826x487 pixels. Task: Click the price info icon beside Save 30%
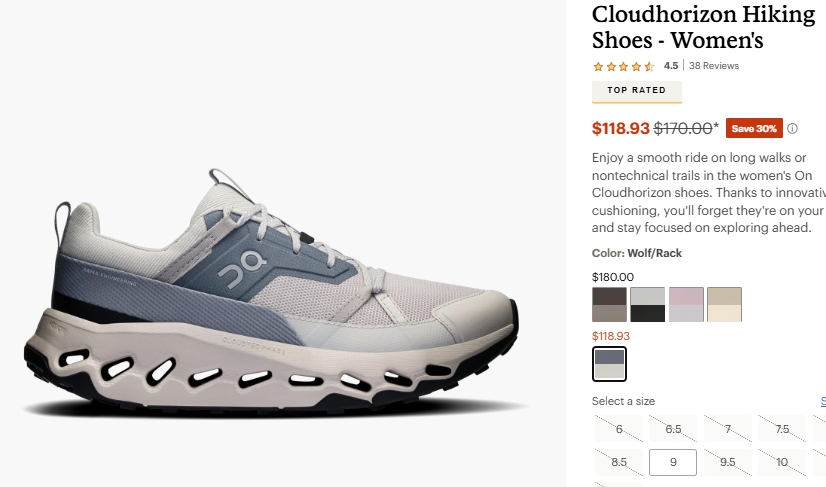(x=792, y=129)
